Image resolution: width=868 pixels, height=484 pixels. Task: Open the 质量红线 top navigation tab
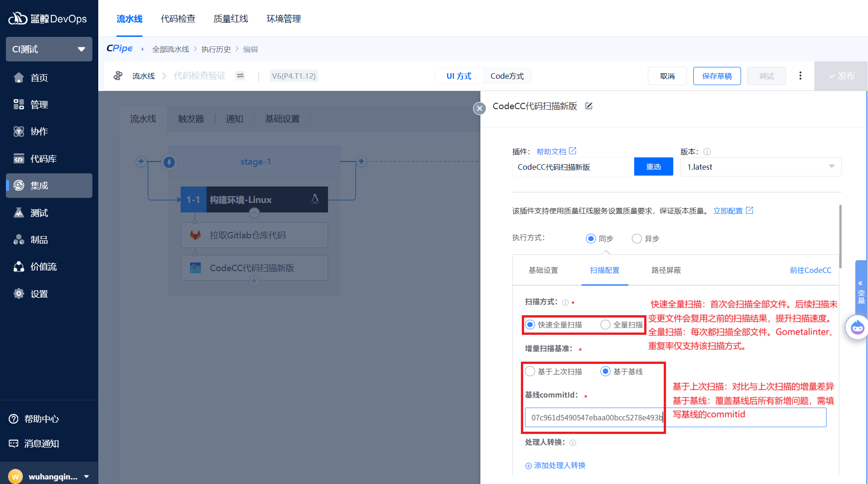231,19
